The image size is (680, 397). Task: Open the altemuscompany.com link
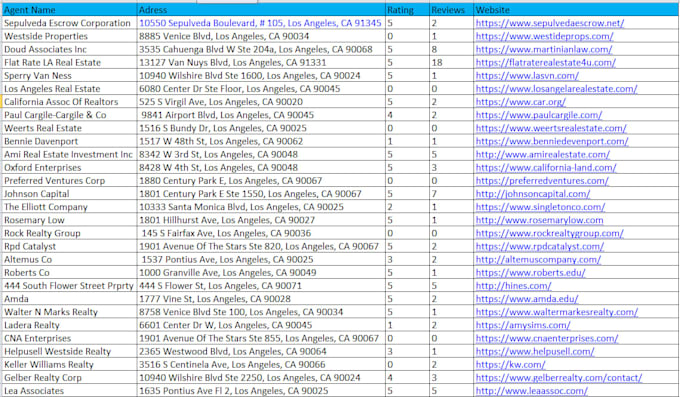538,259
